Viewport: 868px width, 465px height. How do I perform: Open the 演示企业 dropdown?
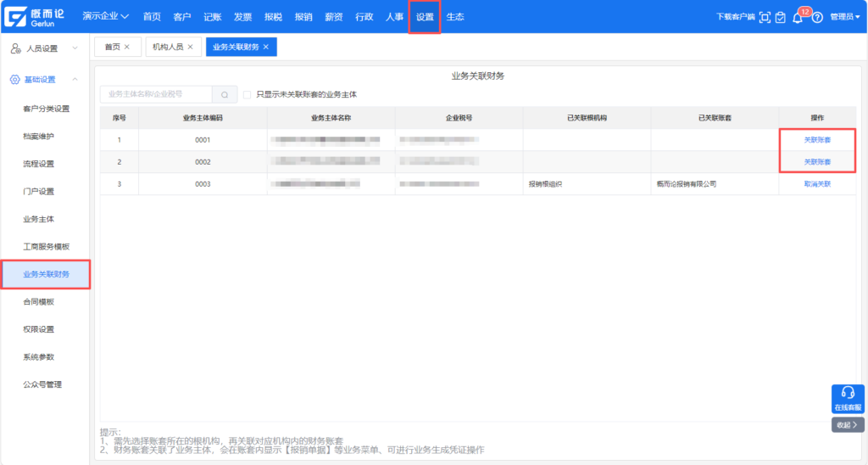click(106, 17)
